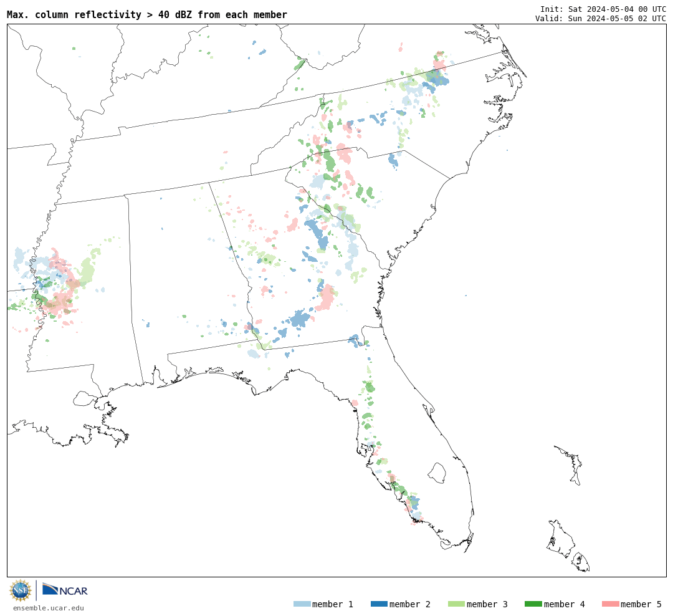Click the 'Init: Sat 2024-05-04 00 UTC' text
Screen dimensions: 673x616
click(x=603, y=9)
